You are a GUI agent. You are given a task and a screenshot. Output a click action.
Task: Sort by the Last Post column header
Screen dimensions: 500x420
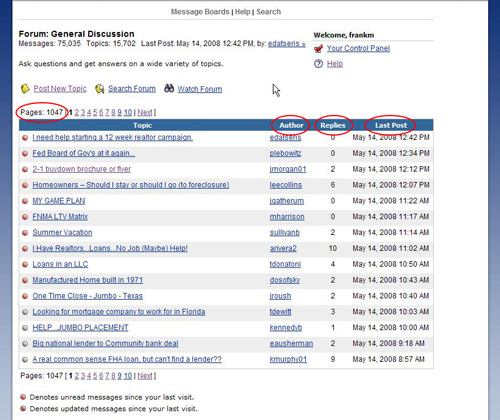tap(391, 125)
